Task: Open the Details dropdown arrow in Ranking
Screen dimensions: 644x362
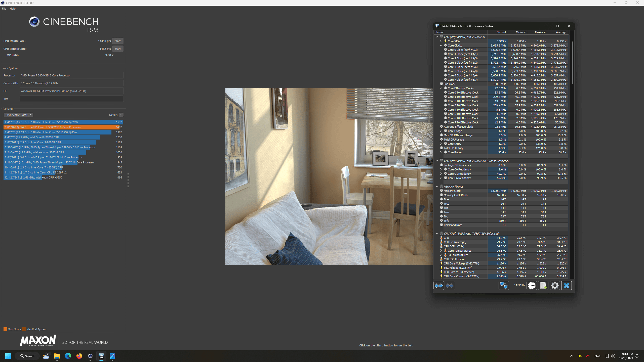Action: click(121, 115)
